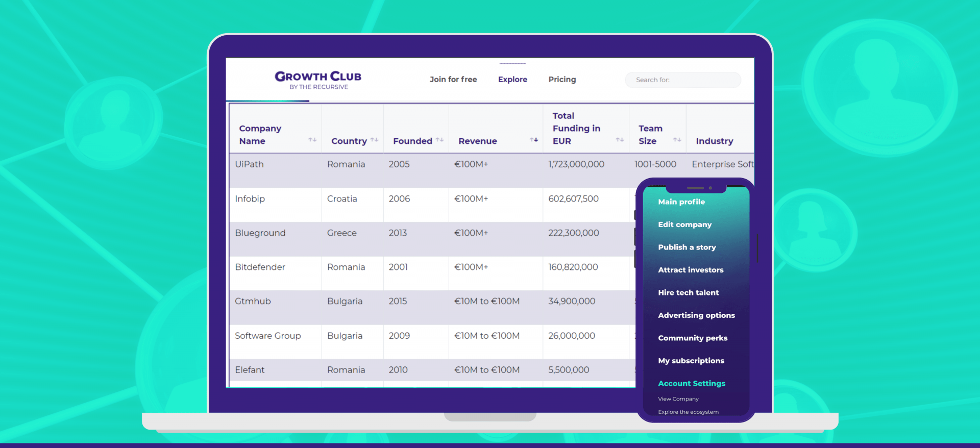Click funding value 160,820,000
Viewport: 980px width, 448px height.
(x=573, y=267)
